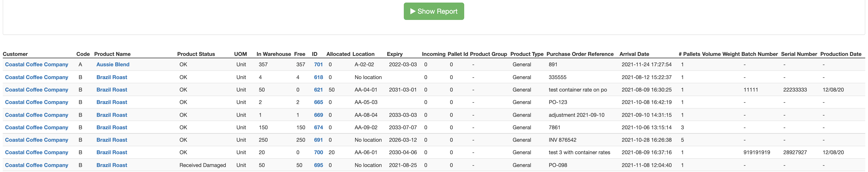Viewport: 868px width, 172px height.
Task: Open stock record ID 700
Action: (318, 152)
